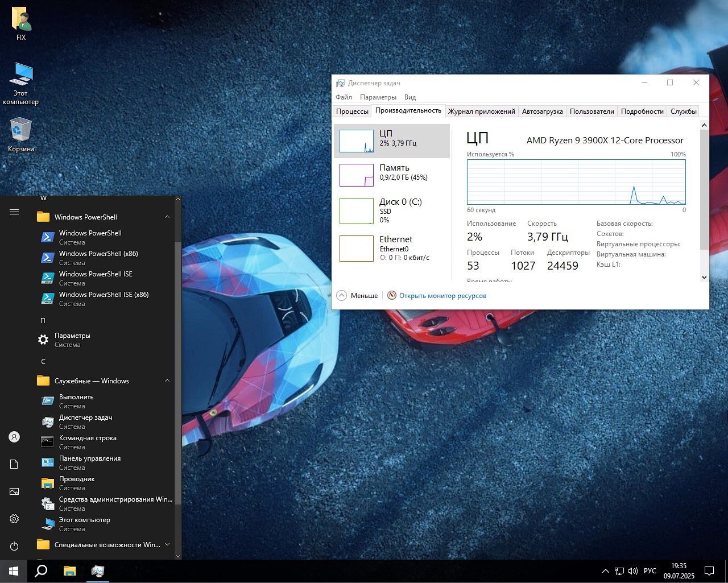728x583 pixels.
Task: Open File Explorer from the taskbar
Action: [69, 571]
